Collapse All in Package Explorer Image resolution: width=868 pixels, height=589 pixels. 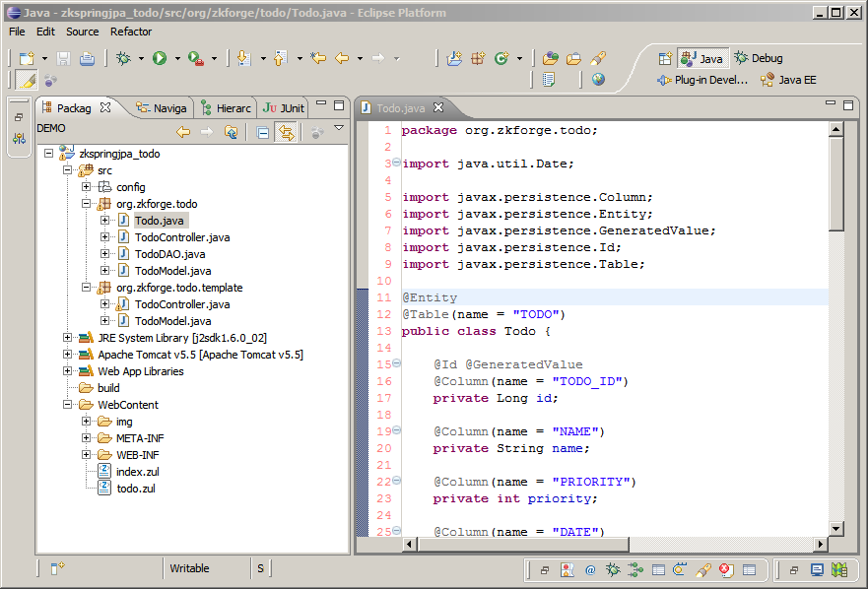(263, 132)
